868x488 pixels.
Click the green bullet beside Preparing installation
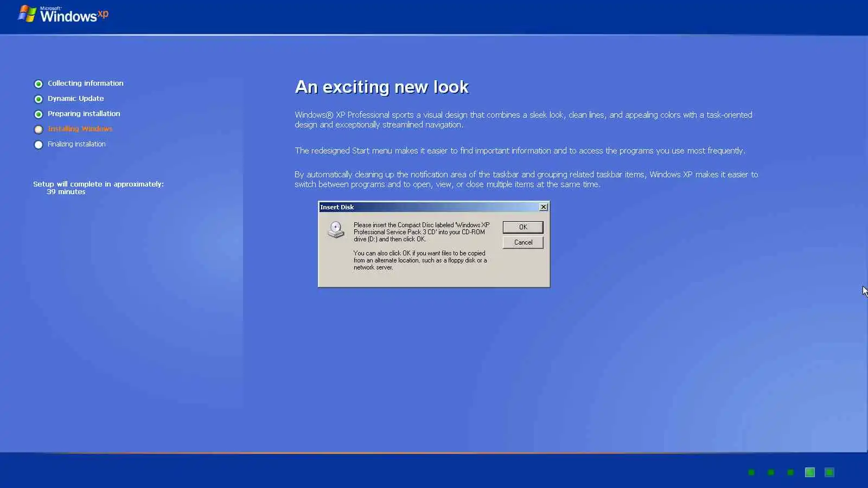[39, 114]
